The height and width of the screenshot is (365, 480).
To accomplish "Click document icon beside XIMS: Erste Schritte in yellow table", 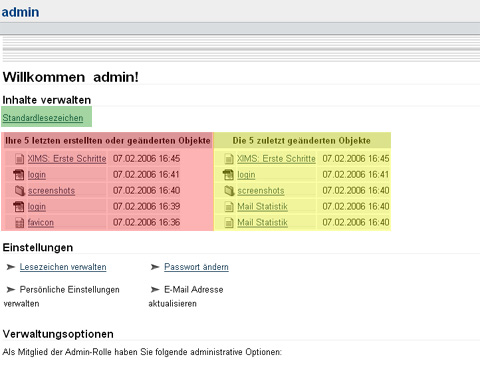I will (229, 159).
